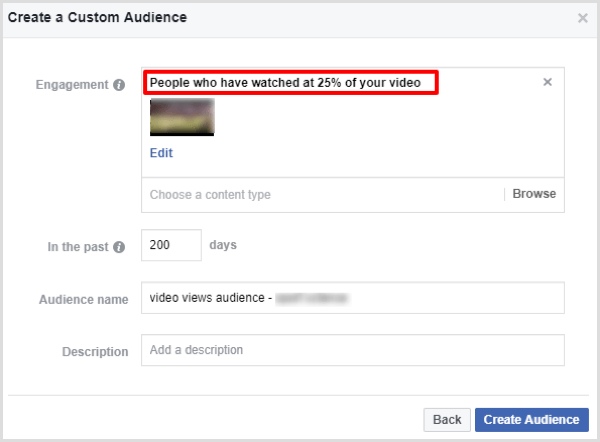Click the Create Audience button
Image resolution: width=600 pixels, height=442 pixels.
pos(532,420)
